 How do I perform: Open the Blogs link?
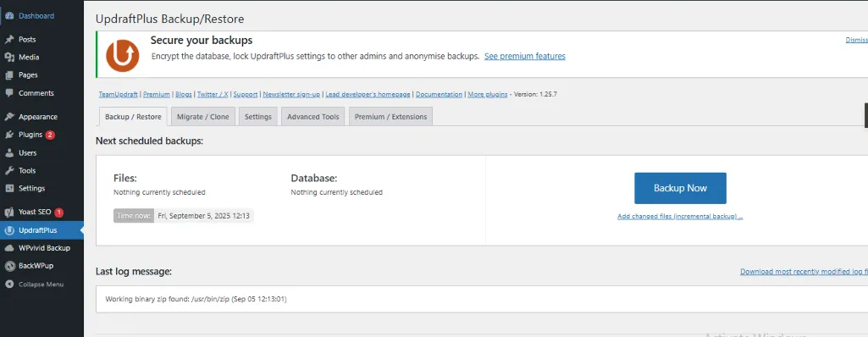(184, 94)
